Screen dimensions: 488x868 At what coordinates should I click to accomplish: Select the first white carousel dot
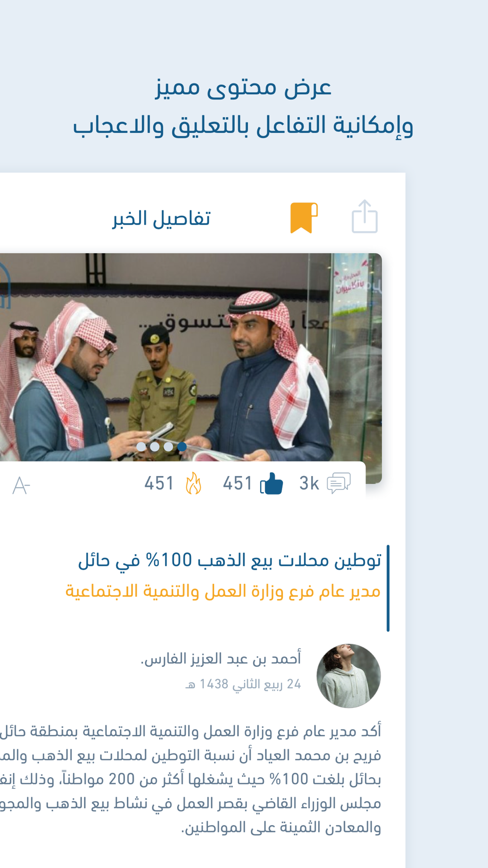(x=141, y=446)
